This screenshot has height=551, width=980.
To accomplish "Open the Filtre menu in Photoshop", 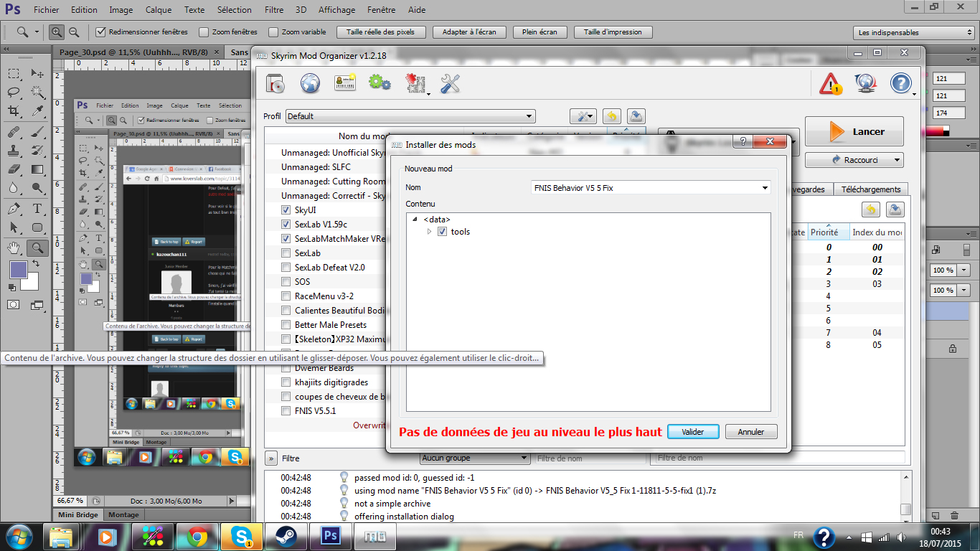I will coord(273,10).
